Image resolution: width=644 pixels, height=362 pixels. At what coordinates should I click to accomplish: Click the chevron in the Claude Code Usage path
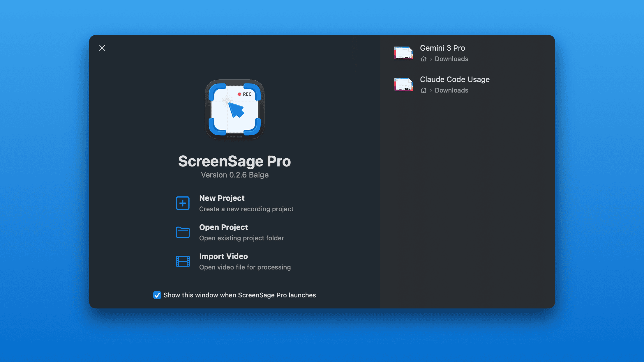click(x=431, y=91)
